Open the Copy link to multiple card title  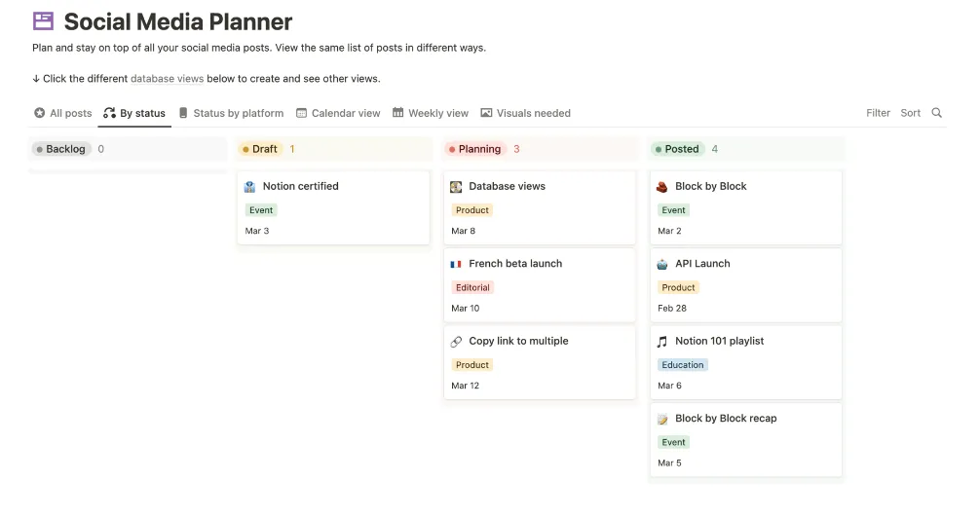point(519,341)
